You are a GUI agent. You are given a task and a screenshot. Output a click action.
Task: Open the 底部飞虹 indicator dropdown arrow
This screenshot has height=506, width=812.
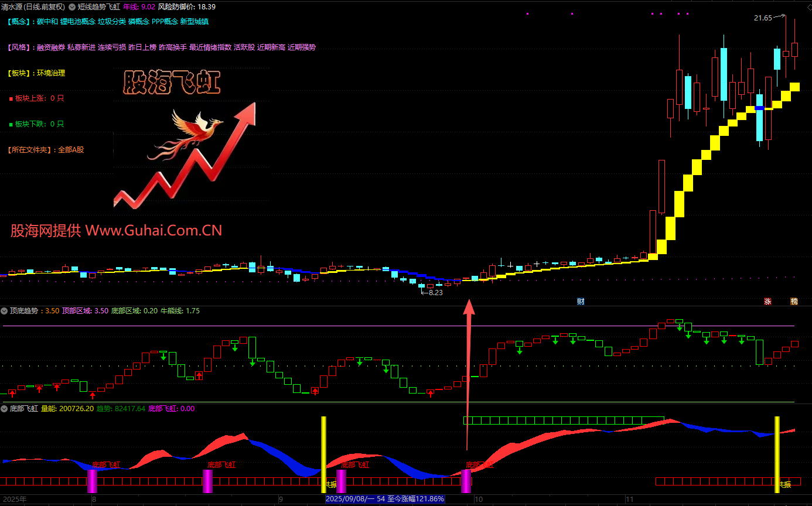point(5,409)
